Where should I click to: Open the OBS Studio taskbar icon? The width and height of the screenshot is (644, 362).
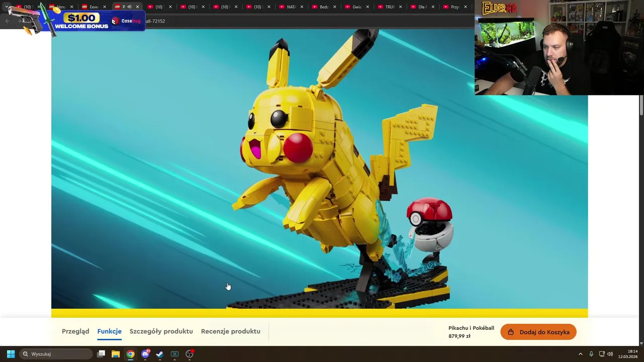click(190, 354)
